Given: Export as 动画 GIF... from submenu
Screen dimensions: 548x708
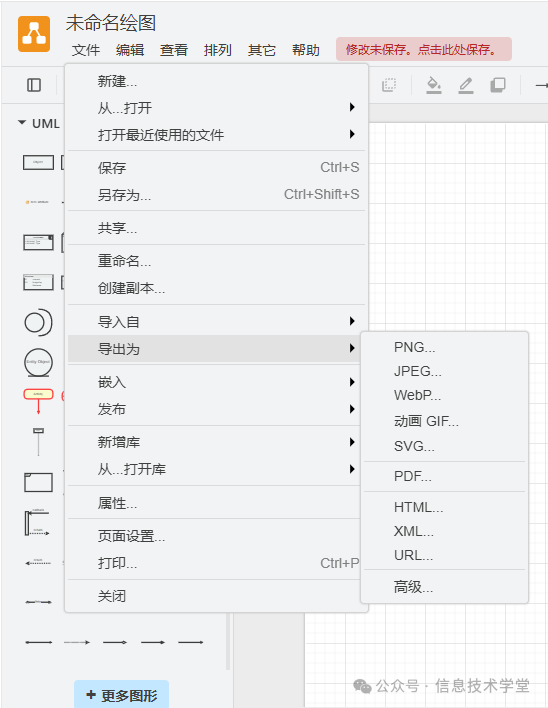Looking at the screenshot, I should point(445,421).
